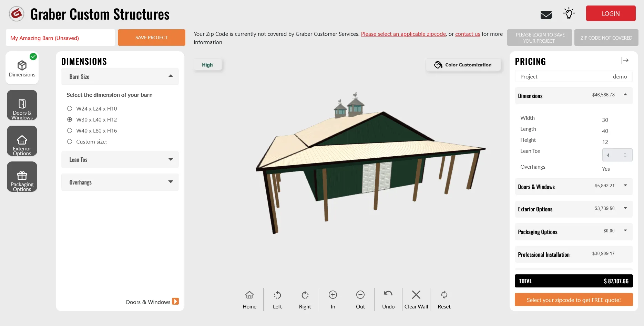644x326 pixels.
Task: Click ZIP CODE NOT COVERED button
Action: [606, 38]
